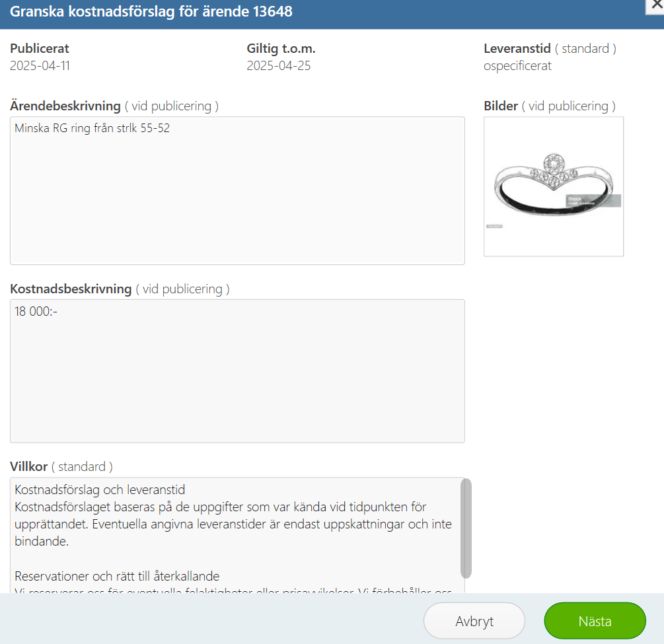Click the 'Kostnadsförslag och leveranstid' terms line
Image resolution: width=664 pixels, height=644 pixels.
[100, 490]
